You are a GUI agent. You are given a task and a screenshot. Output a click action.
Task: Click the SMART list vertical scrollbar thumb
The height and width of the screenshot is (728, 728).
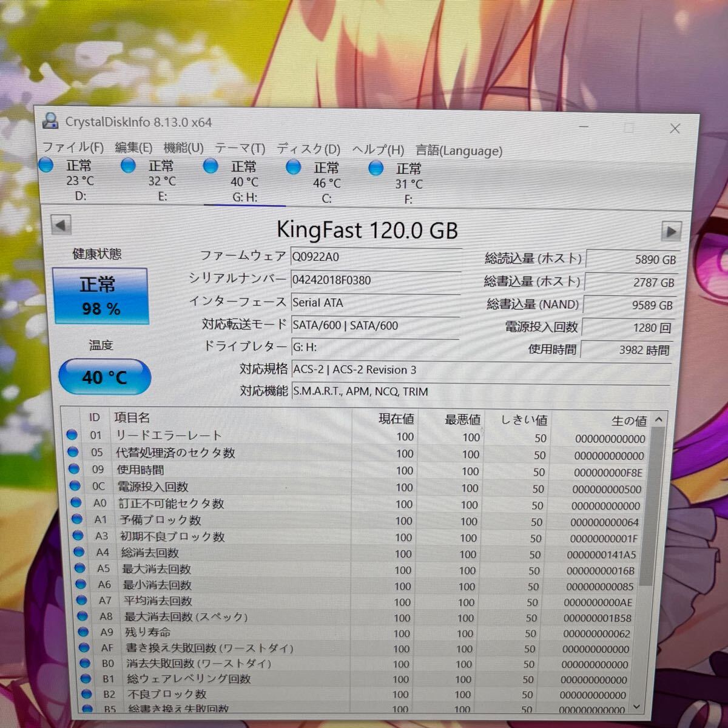click(x=653, y=505)
